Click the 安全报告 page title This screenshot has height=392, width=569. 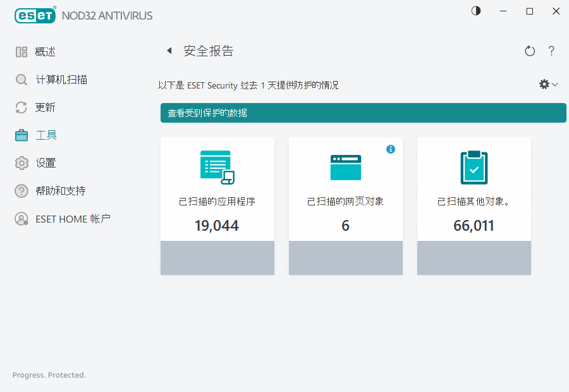click(209, 51)
